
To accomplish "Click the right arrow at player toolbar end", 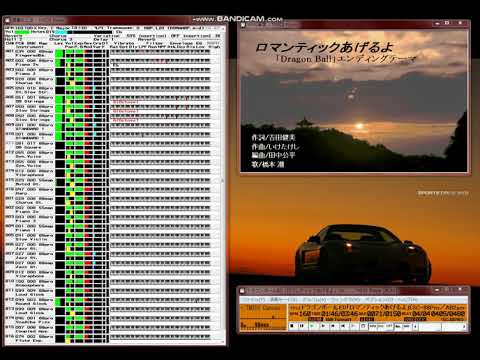I will tap(464, 326).
